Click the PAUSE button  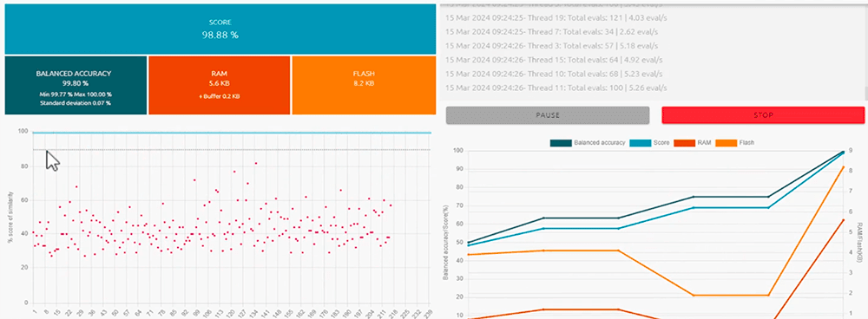point(548,115)
